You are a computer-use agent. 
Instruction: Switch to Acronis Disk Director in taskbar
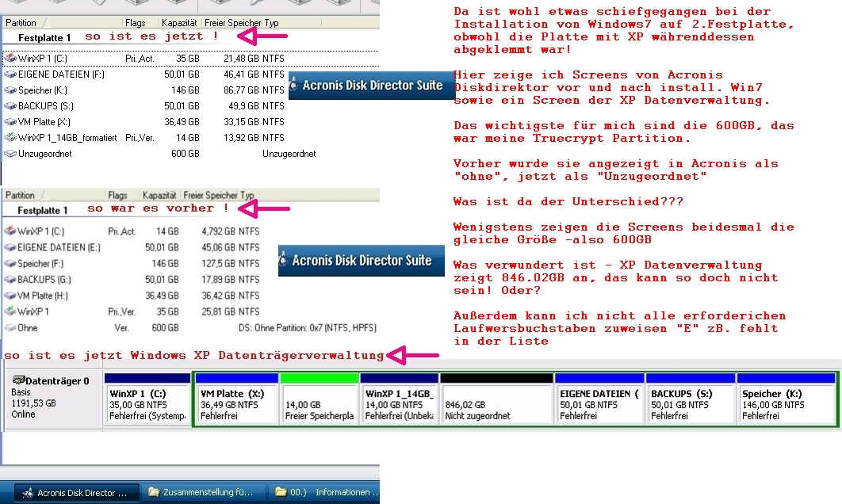pyautogui.click(x=76, y=493)
